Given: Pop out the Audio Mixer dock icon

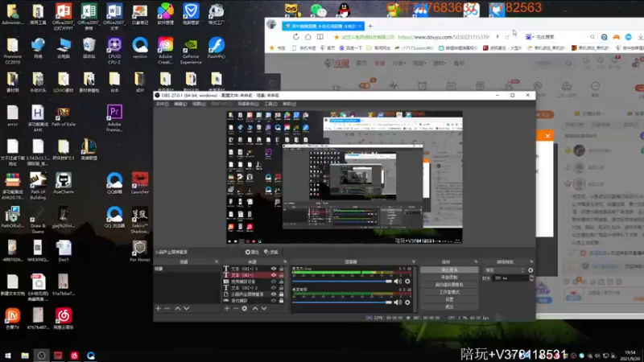Looking at the screenshot, I should tap(414, 262).
